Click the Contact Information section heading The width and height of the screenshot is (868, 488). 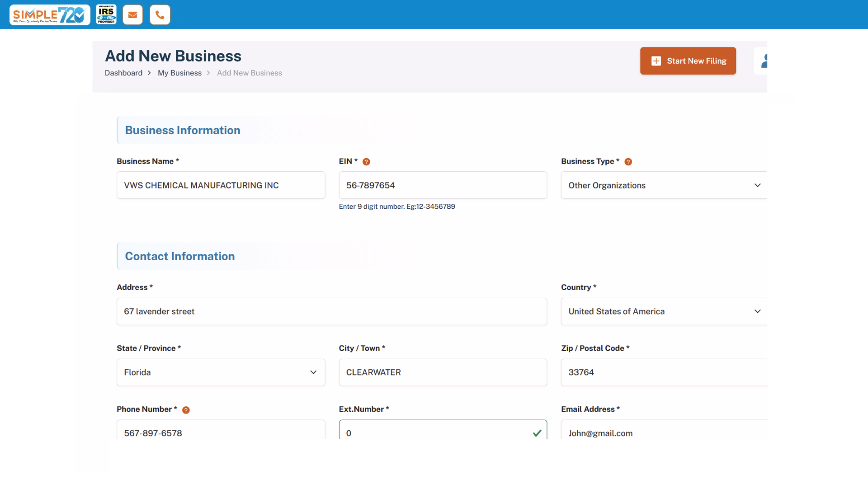pyautogui.click(x=180, y=256)
